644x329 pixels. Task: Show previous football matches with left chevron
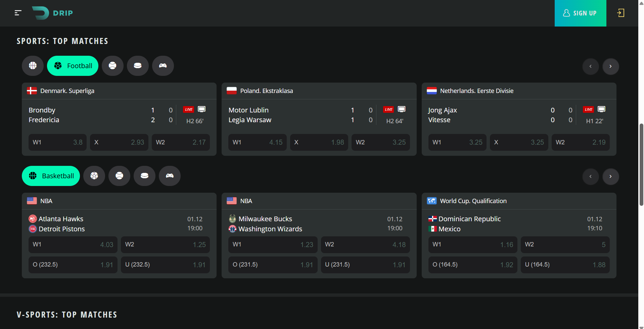pyautogui.click(x=590, y=66)
